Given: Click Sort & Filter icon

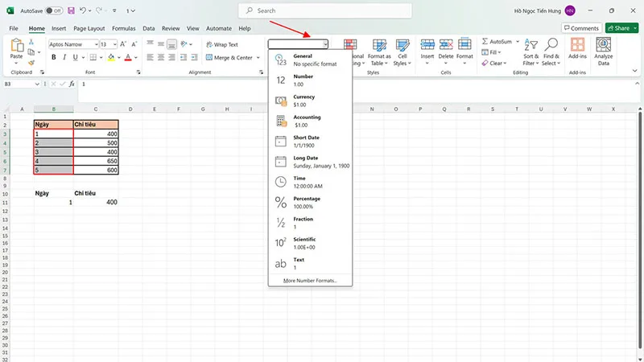Looking at the screenshot, I should coord(530,45).
